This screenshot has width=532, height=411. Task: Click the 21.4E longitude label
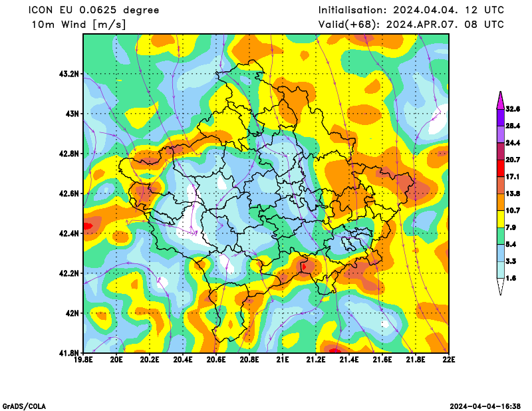click(x=349, y=360)
